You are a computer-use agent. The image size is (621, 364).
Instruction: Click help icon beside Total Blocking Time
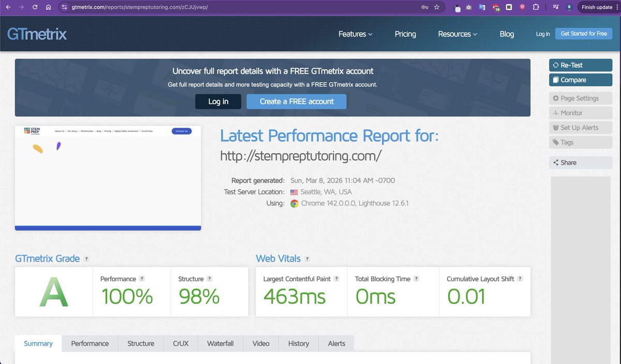[x=416, y=279]
